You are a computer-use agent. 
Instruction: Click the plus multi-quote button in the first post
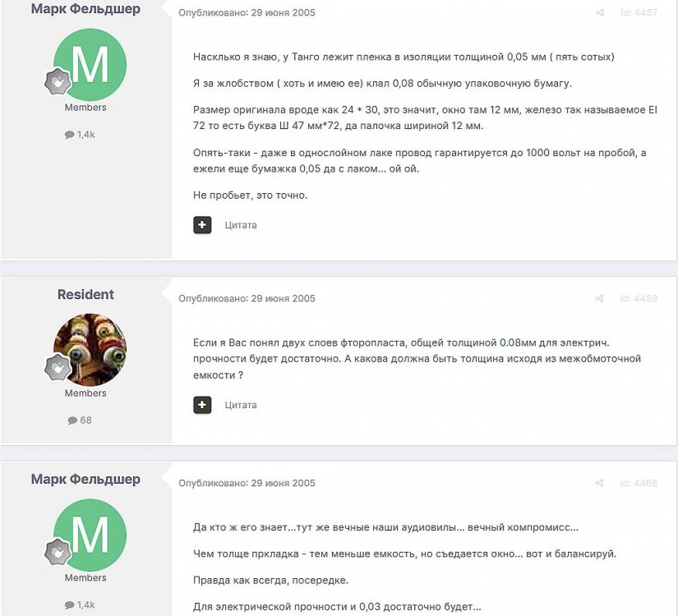202,225
